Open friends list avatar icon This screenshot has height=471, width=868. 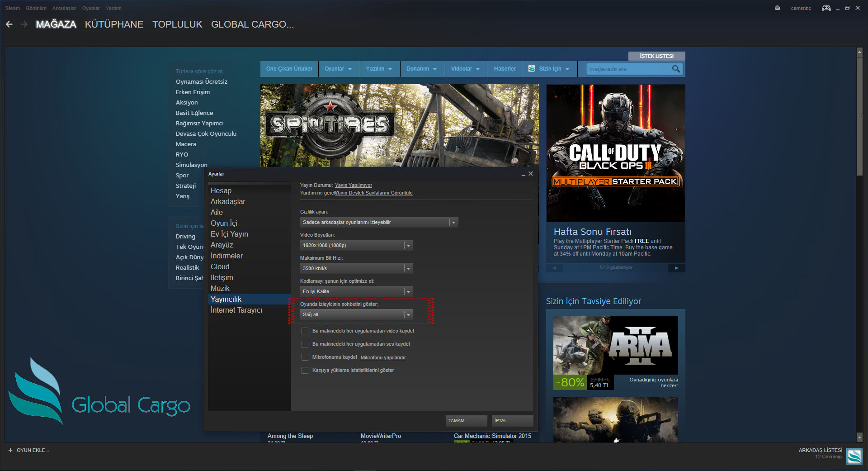click(854, 456)
